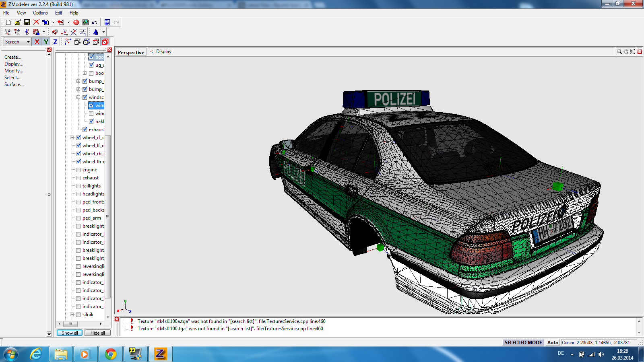
Task: Check the taillights visibility checkbox
Action: 78,186
